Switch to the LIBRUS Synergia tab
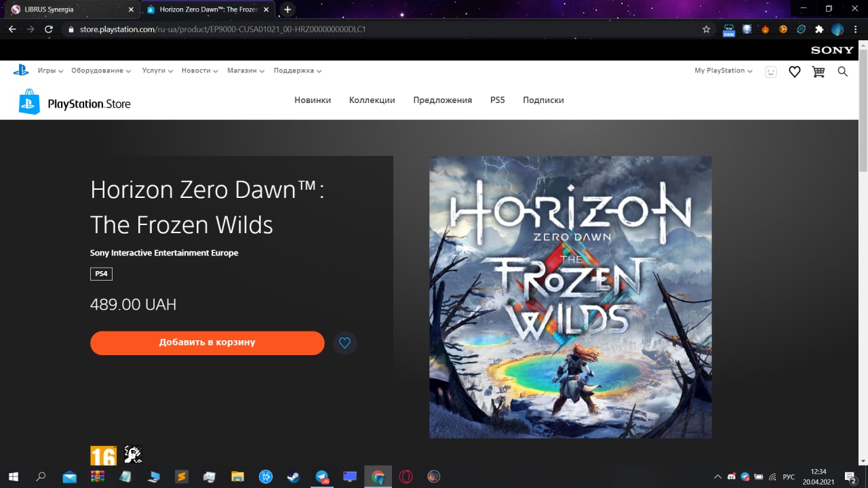Viewport: 868px width, 488px height. tap(71, 9)
